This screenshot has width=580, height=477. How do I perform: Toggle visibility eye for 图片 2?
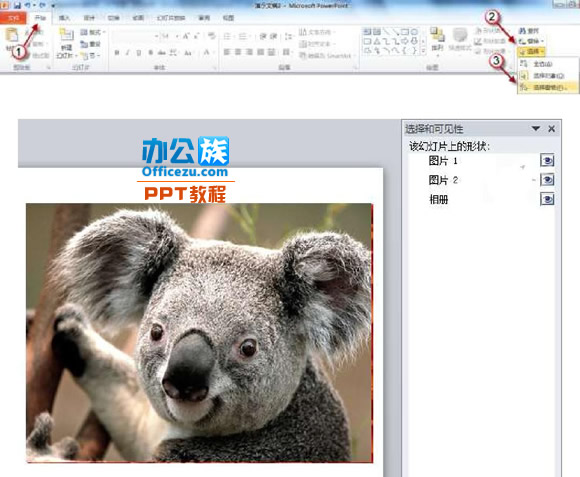(x=547, y=180)
